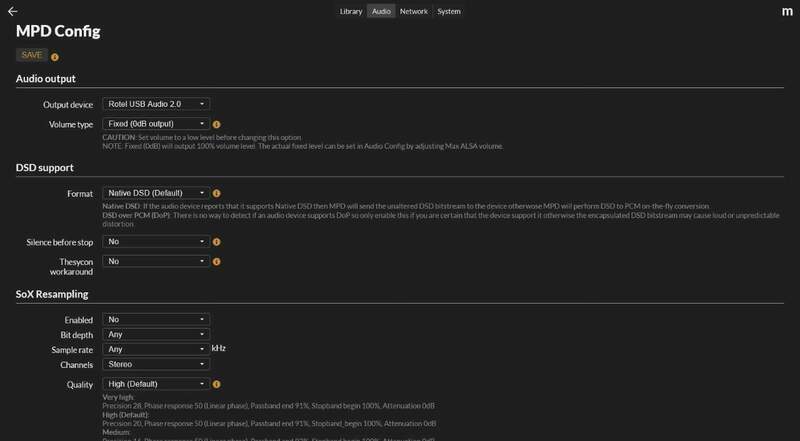The height and width of the screenshot is (441, 800).
Task: Open SoX Resampling Enabled dropdown
Action: 155,319
